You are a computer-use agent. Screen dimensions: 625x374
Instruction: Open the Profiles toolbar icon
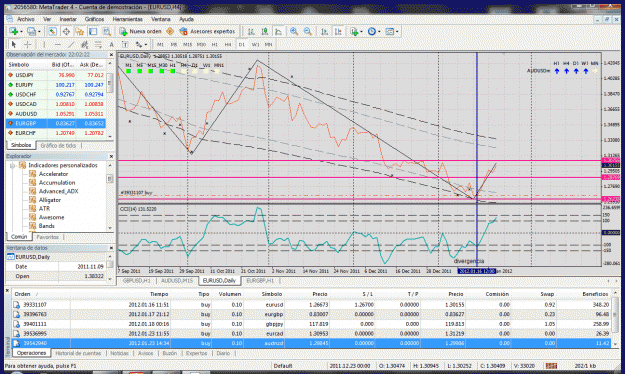(31, 31)
